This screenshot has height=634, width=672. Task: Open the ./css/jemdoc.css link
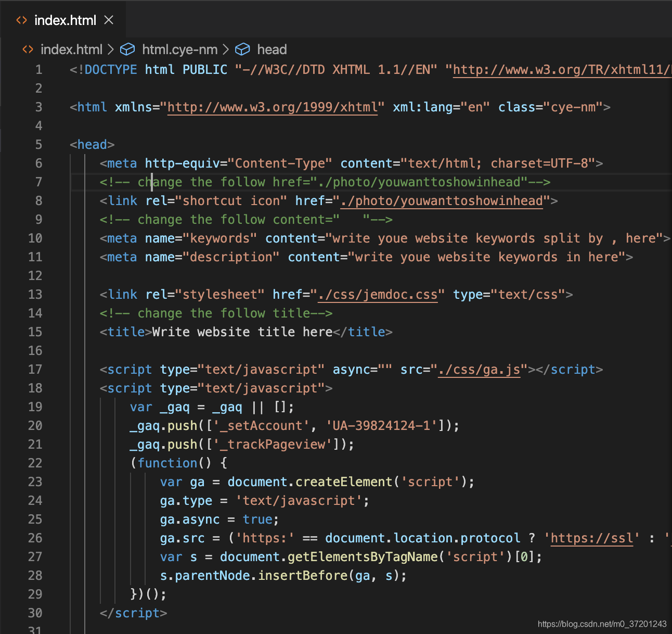[x=378, y=295]
